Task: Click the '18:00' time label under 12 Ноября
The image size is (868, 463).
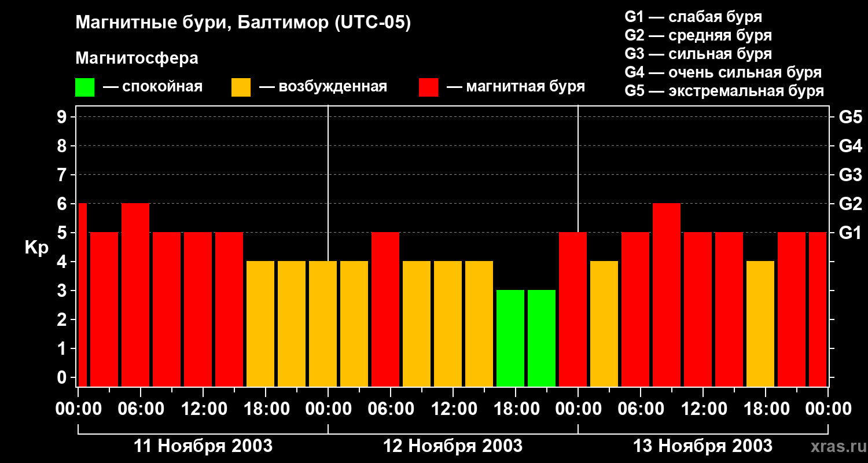Action: [x=516, y=409]
